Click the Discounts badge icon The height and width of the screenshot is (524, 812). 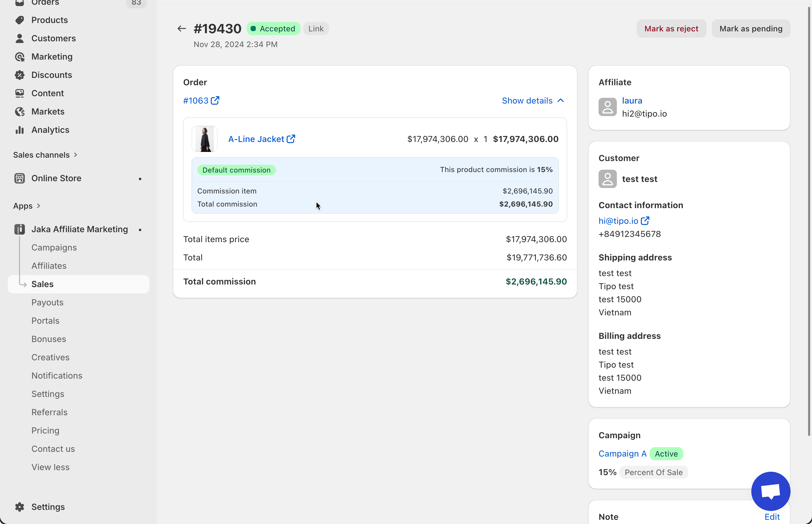(20, 75)
